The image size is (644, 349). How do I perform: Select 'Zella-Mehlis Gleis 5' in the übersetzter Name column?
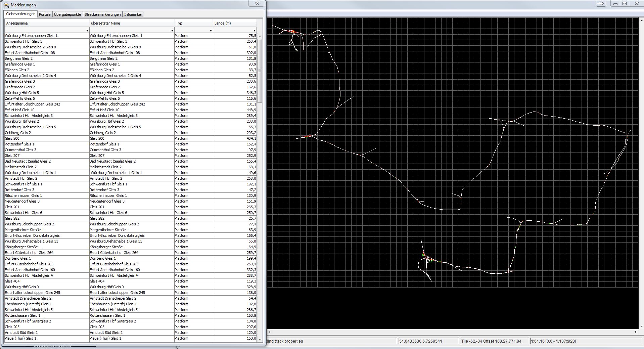point(105,98)
